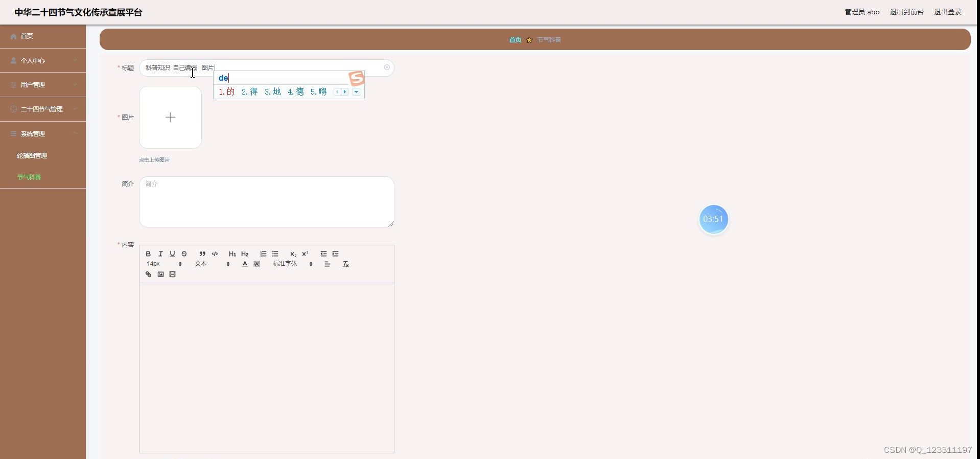
Task: Create a bulleted list
Action: click(275, 254)
